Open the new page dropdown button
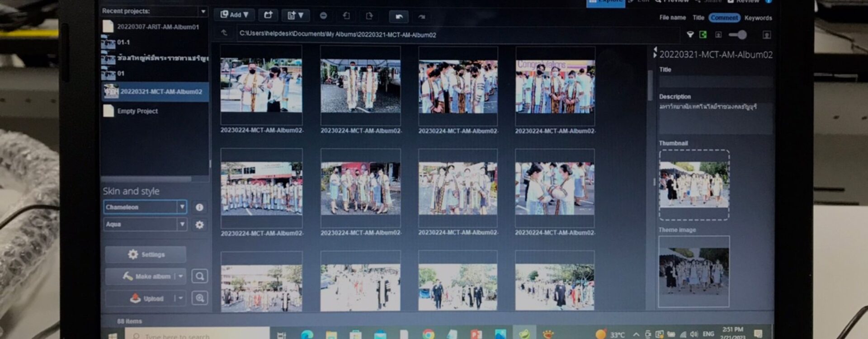 click(x=296, y=16)
